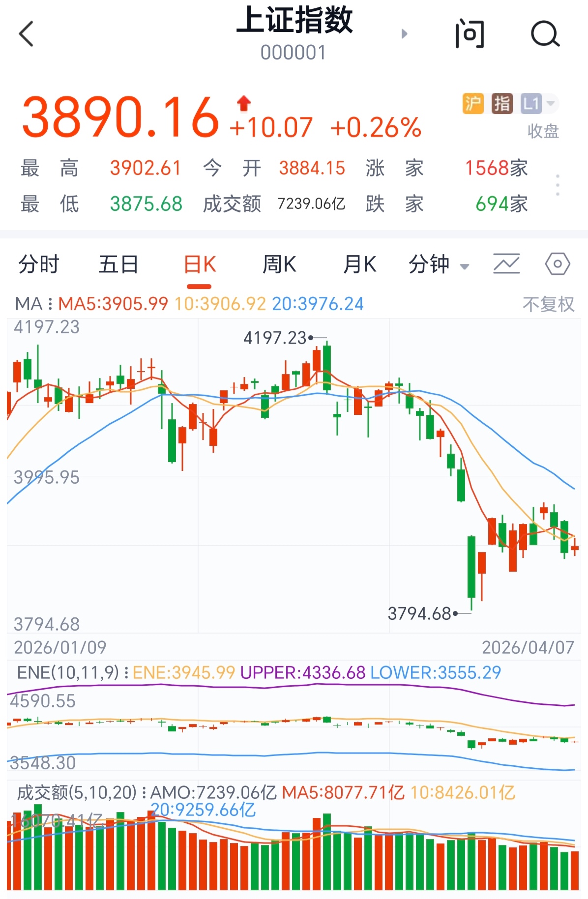Open the three-dot more details menu
588x899 pixels.
[558, 185]
